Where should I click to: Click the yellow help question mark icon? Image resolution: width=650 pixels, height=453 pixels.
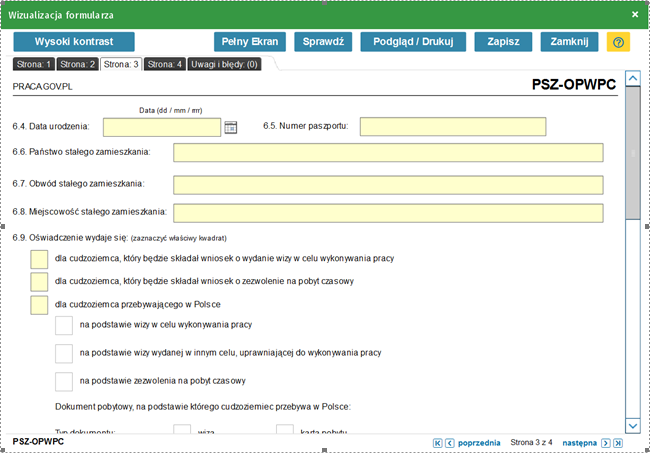click(x=618, y=42)
